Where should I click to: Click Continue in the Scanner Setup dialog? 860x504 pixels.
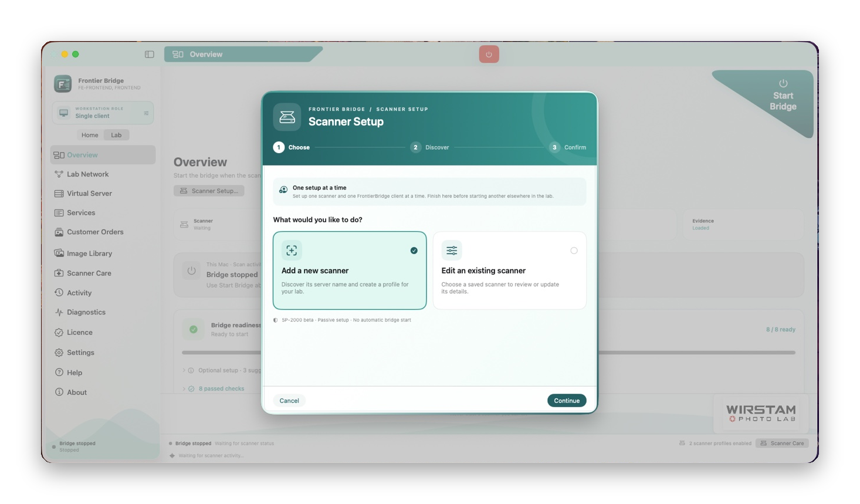pyautogui.click(x=567, y=401)
